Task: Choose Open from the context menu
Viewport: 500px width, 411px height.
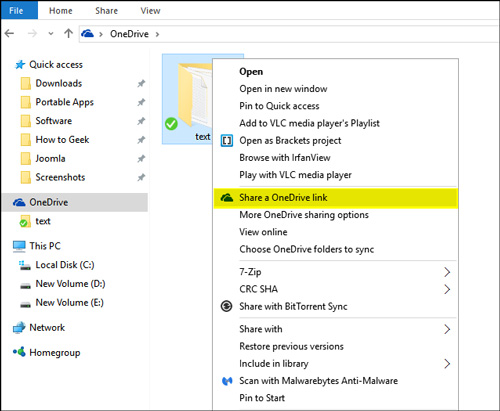Action: tap(251, 72)
